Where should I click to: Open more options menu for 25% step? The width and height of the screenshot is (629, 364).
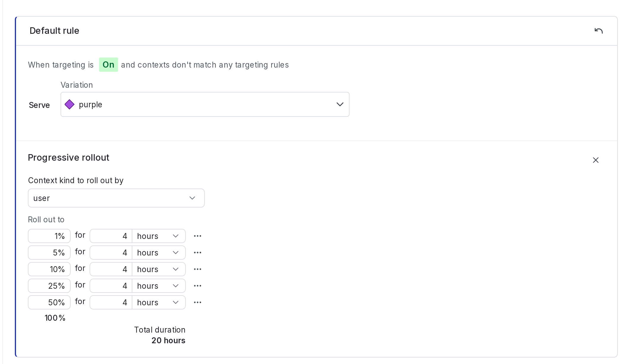(198, 286)
